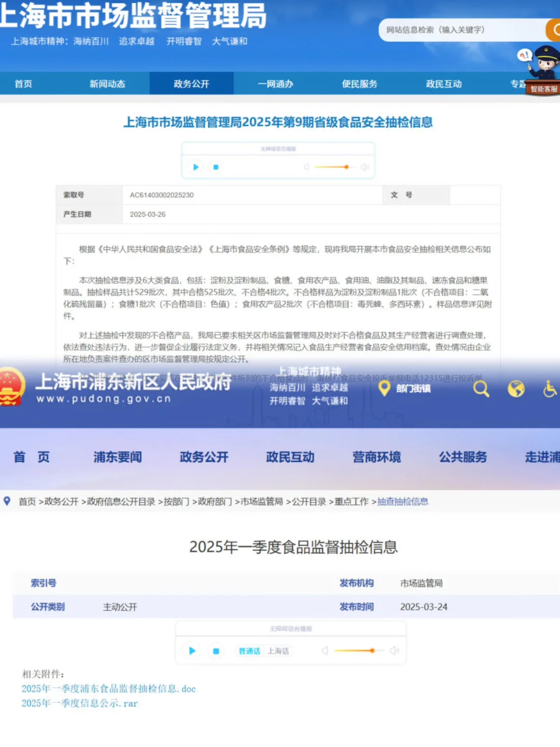The image size is (560, 747).
Task: Open 浦东要闻 menu item
Action: [x=118, y=457]
